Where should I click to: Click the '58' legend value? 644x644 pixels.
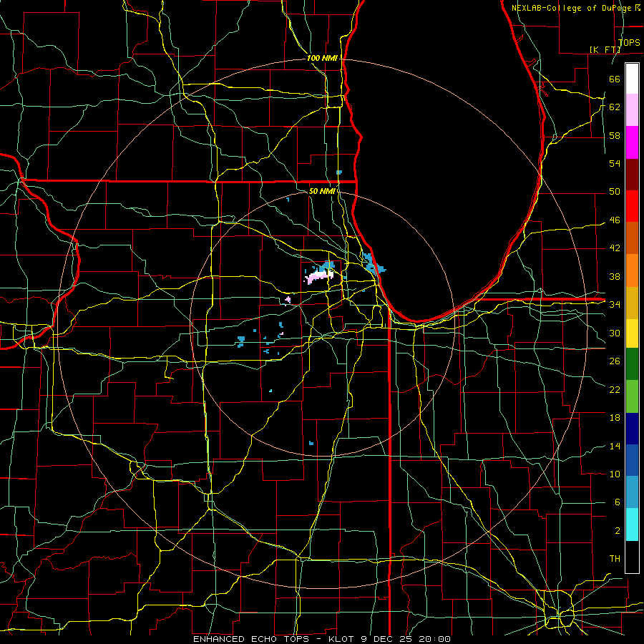(615, 135)
